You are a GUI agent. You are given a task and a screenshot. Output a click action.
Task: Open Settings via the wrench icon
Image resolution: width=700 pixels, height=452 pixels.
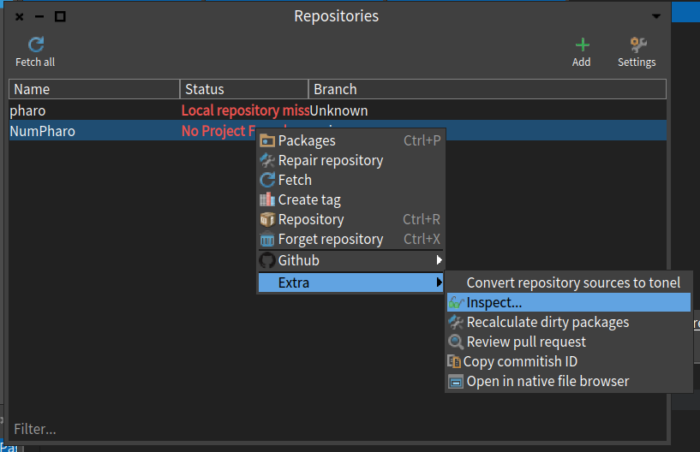(x=638, y=45)
